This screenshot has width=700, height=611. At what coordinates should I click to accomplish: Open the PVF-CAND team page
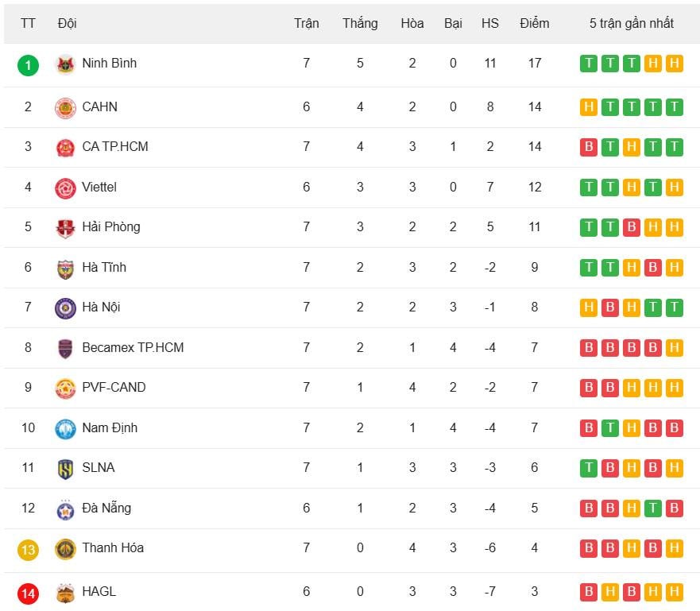[x=114, y=387]
